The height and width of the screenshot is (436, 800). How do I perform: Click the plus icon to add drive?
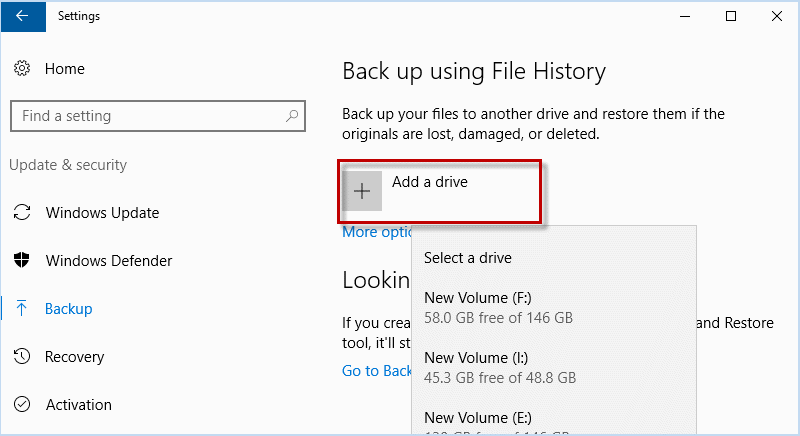(362, 191)
